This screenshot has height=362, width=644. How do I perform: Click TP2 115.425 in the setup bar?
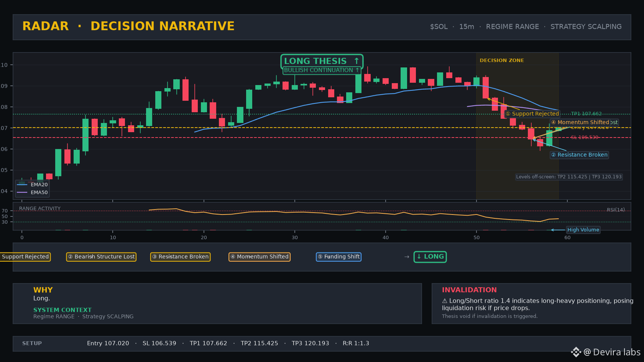click(x=259, y=344)
